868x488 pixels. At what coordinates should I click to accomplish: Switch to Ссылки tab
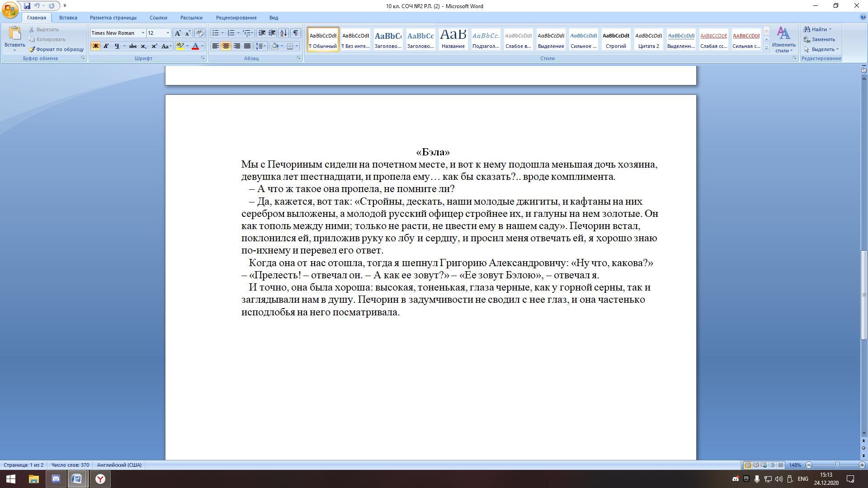[x=159, y=18]
